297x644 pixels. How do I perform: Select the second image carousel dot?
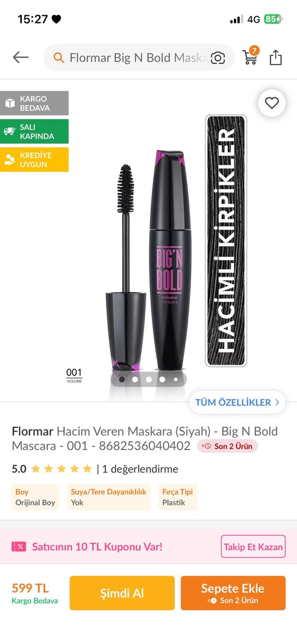click(136, 379)
